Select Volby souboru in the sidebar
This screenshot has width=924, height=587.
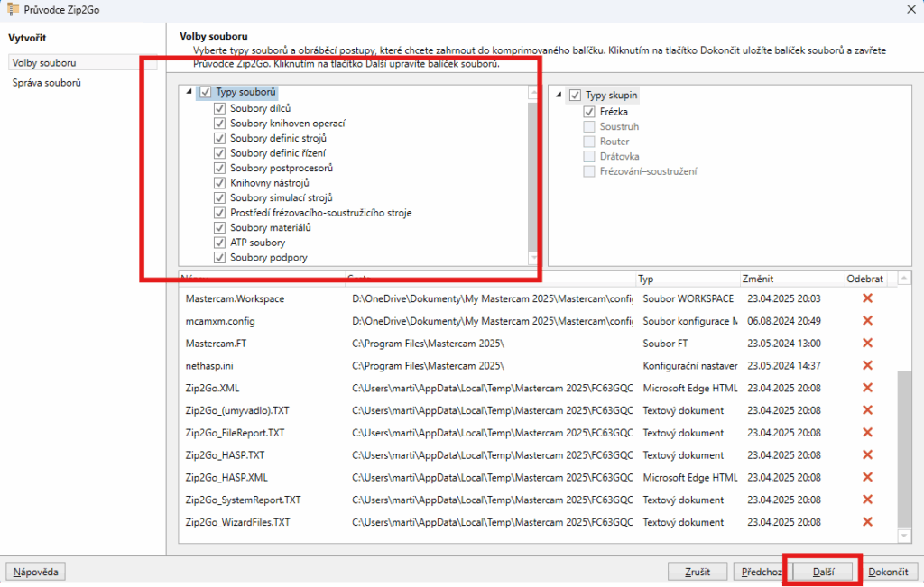coord(44,63)
